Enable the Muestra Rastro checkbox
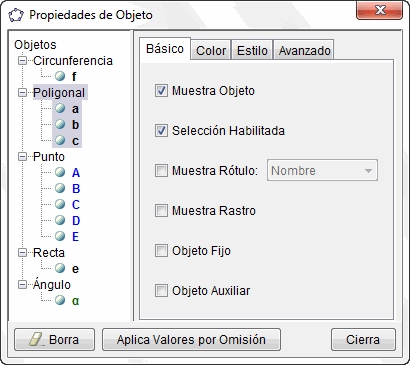 click(161, 211)
